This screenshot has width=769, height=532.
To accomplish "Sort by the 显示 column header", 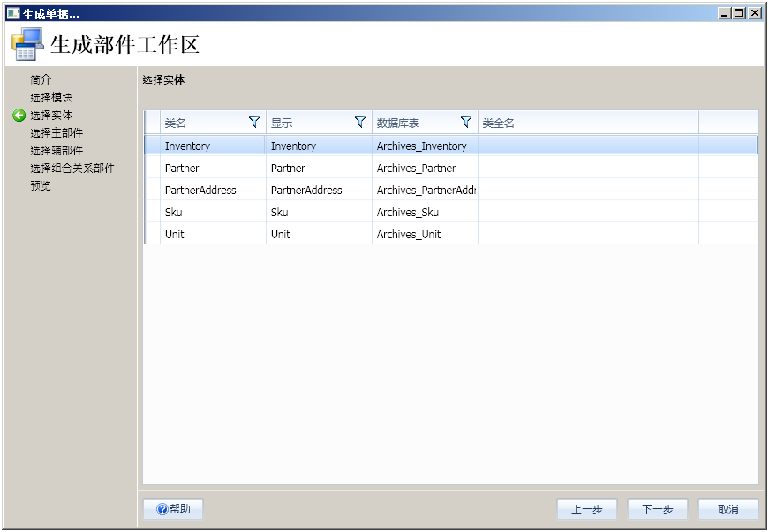I will pos(319,123).
